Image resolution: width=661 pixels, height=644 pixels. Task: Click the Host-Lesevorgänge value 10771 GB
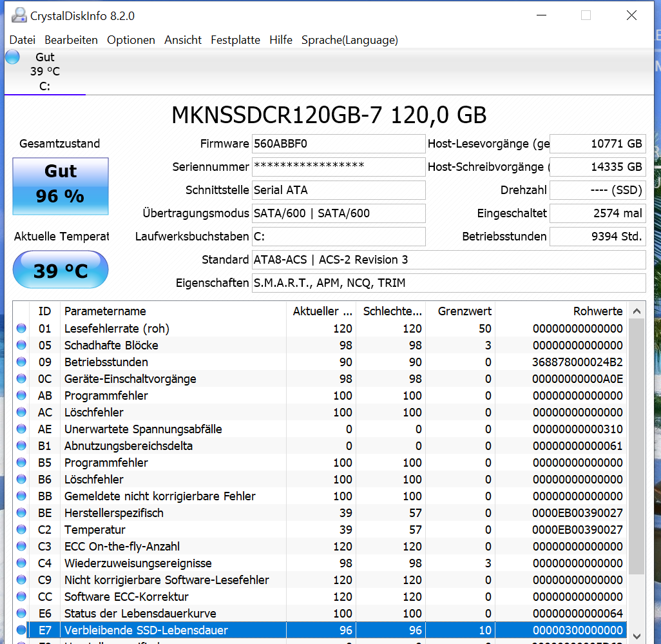coord(597,144)
